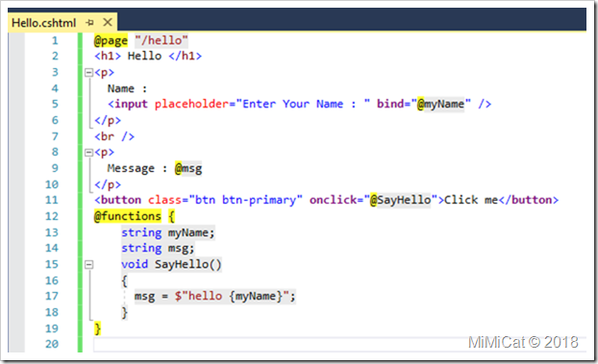Click the closing </button> tag on line 11
The height and width of the screenshot is (364, 598).
(528, 200)
